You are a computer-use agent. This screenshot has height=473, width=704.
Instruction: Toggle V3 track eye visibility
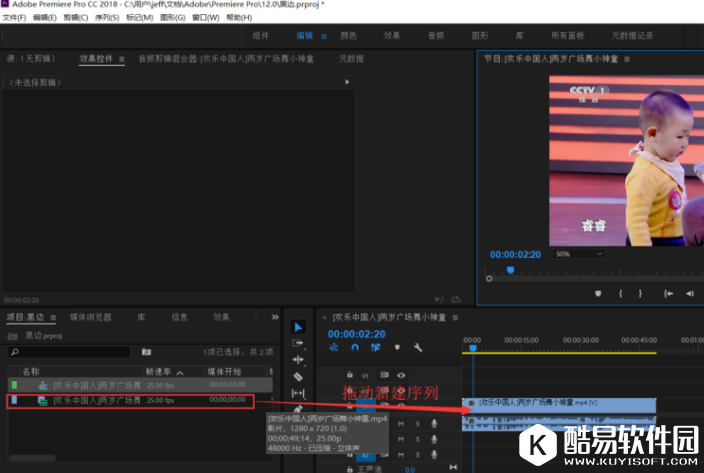(401, 375)
